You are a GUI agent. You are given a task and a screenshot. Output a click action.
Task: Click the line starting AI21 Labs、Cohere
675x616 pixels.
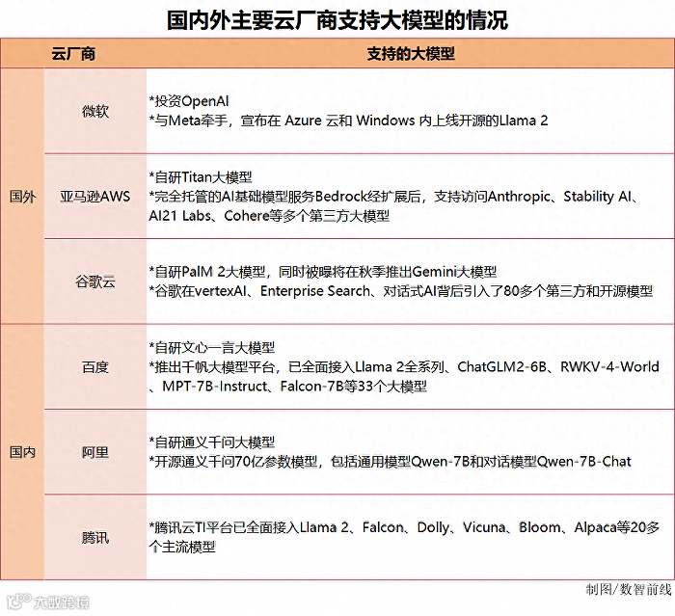(x=269, y=216)
